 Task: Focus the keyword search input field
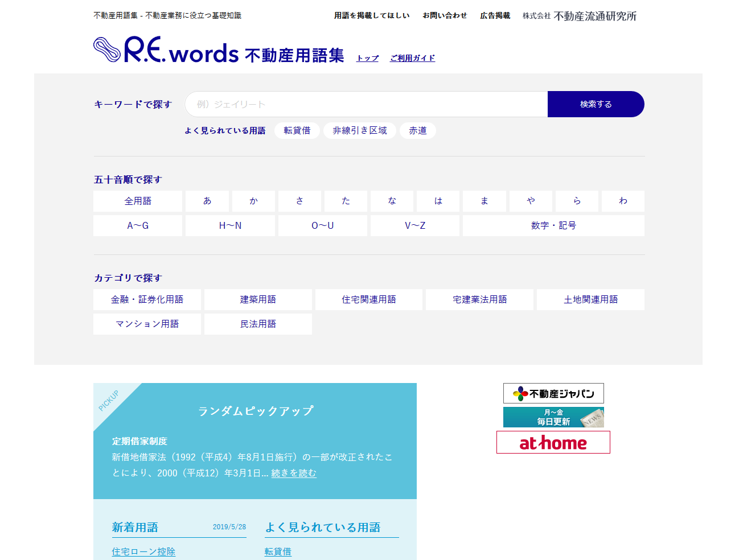click(x=366, y=104)
